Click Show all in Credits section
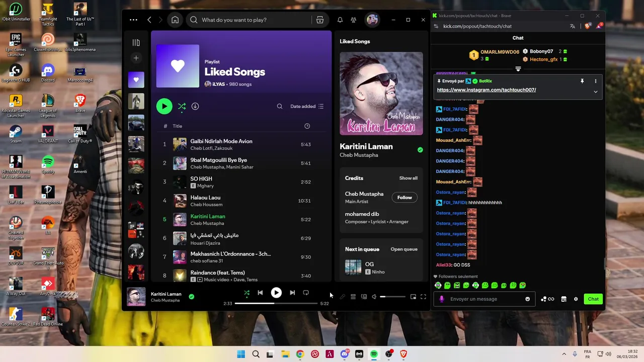 pos(408,178)
